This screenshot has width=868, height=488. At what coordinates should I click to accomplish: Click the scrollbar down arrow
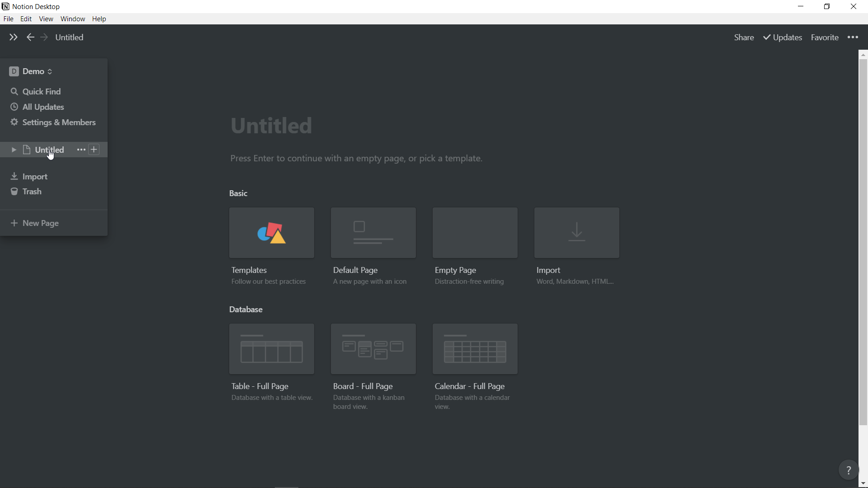coord(863,483)
